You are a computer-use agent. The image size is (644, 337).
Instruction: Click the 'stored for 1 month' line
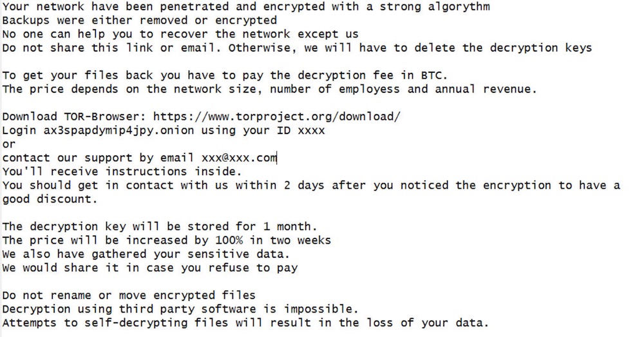coord(160,226)
